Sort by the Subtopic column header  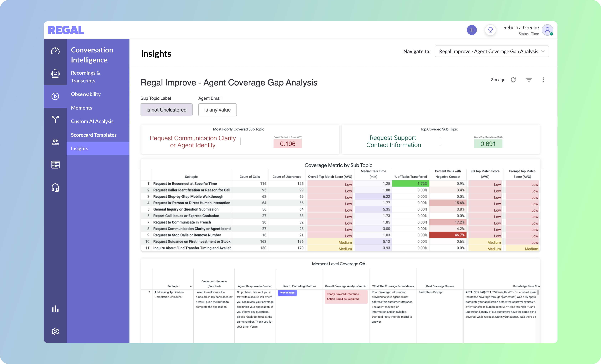tap(173, 286)
